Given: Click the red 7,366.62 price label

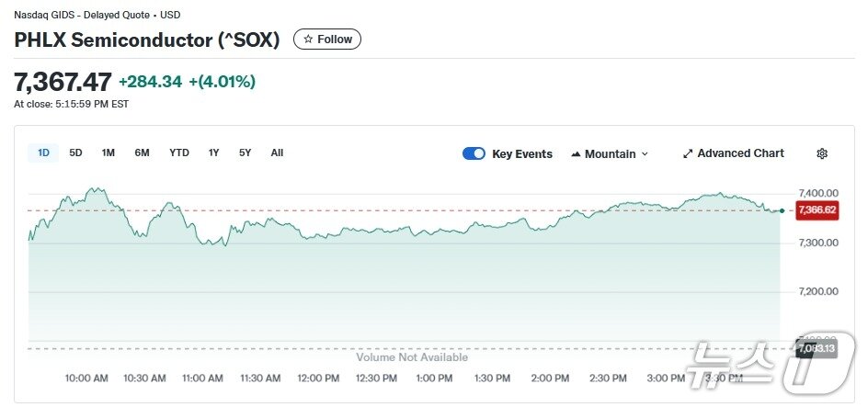Looking at the screenshot, I should click(x=817, y=210).
